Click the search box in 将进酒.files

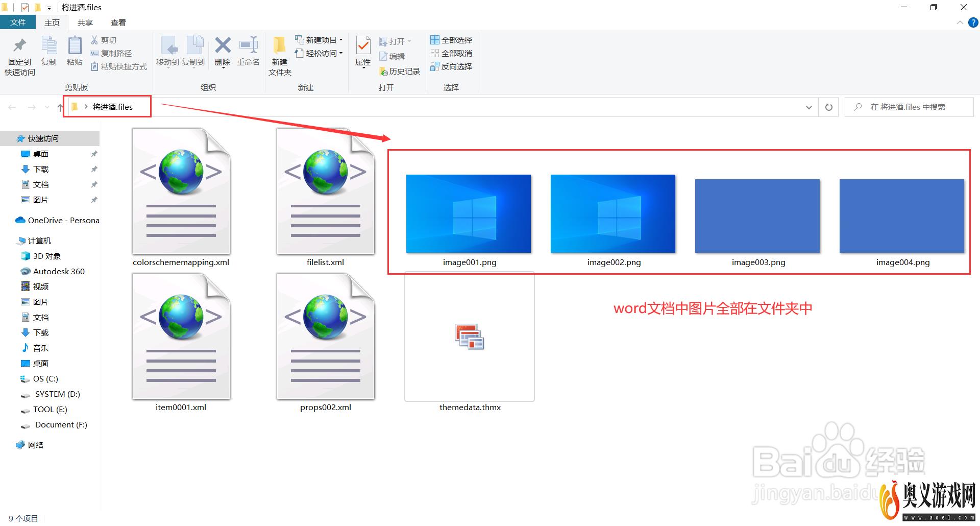(x=909, y=107)
